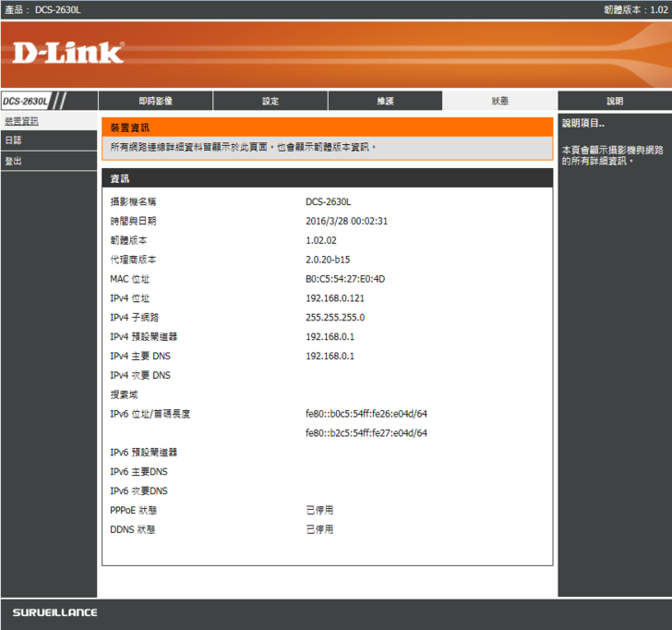Select the DDNS 狀態 label

click(132, 529)
